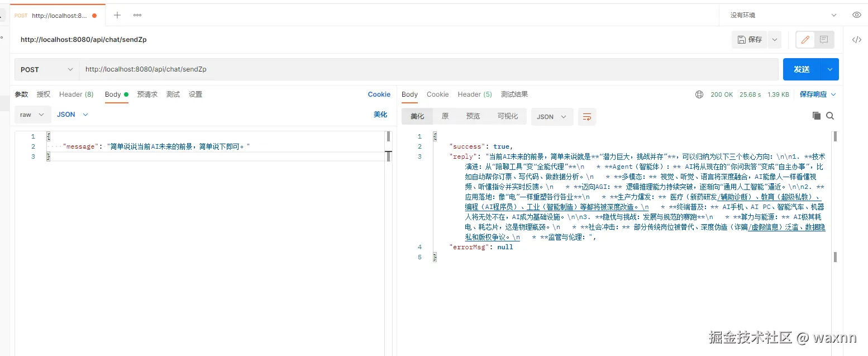The width and height of the screenshot is (868, 356).
Task: Open the request Header (8) tab
Action: click(x=77, y=94)
